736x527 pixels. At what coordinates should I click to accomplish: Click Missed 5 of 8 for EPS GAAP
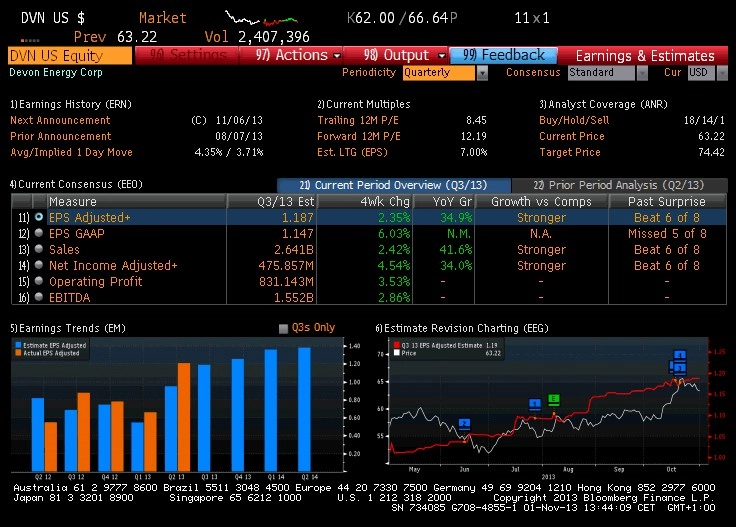coord(667,234)
